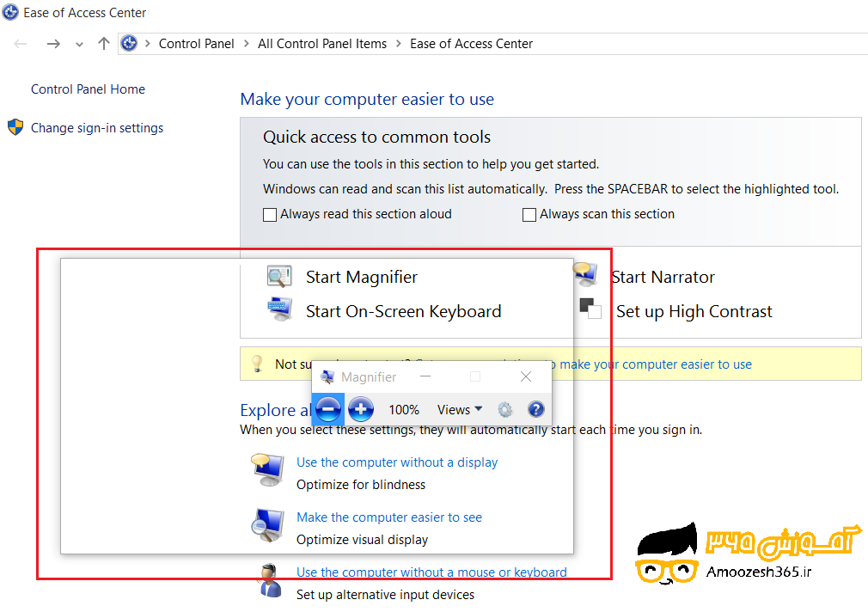
Task: Click recommendations link in yellow tip bar
Action: pyautogui.click(x=652, y=364)
